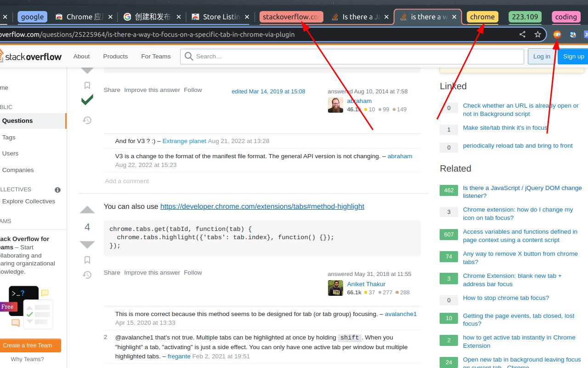The height and width of the screenshot is (368, 588).
Task: Open the Why Teams? link
Action: [28, 359]
